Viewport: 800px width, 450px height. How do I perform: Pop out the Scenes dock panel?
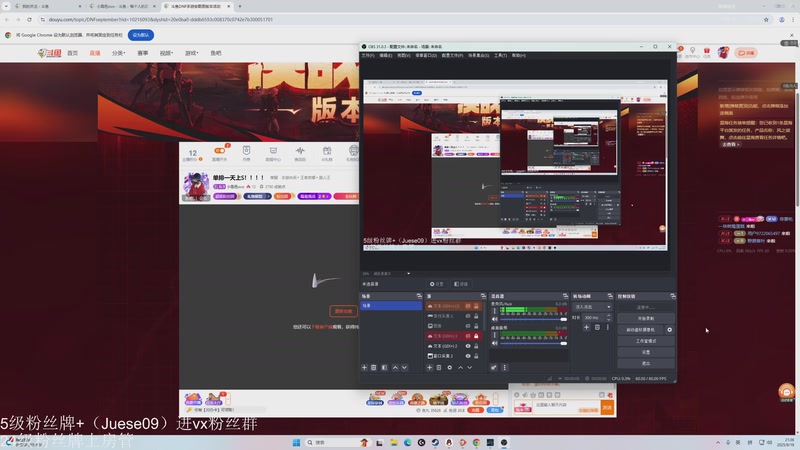(419, 296)
